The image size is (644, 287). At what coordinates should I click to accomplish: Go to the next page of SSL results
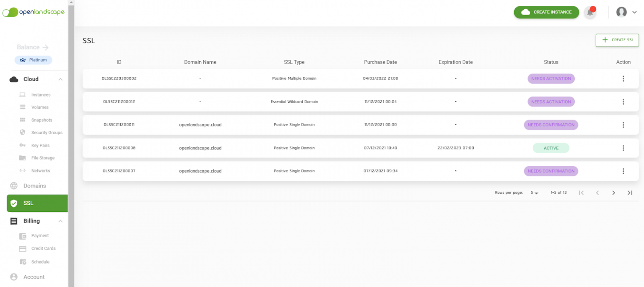click(x=613, y=193)
